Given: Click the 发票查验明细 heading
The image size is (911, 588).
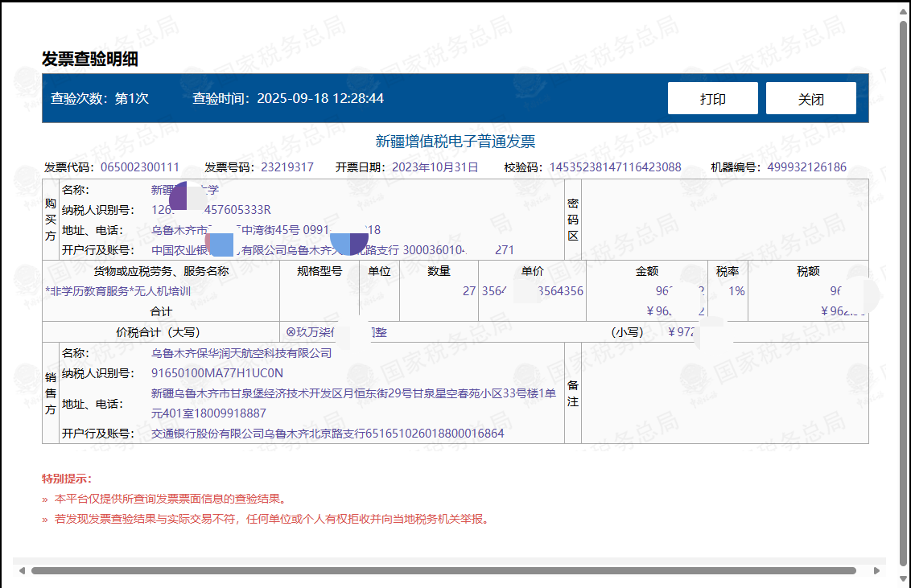Looking at the screenshot, I should (89, 59).
